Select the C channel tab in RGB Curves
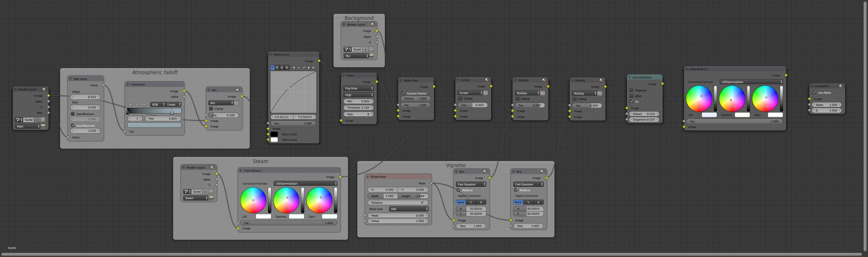The width and height of the screenshot is (868, 257). coord(273,68)
